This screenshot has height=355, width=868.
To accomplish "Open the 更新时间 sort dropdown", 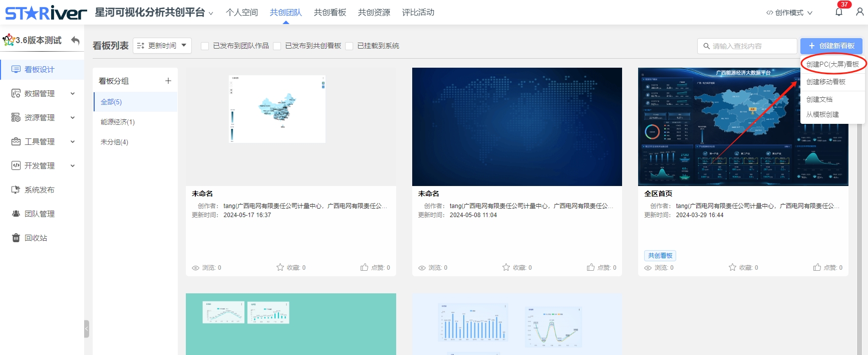I will click(x=162, y=46).
